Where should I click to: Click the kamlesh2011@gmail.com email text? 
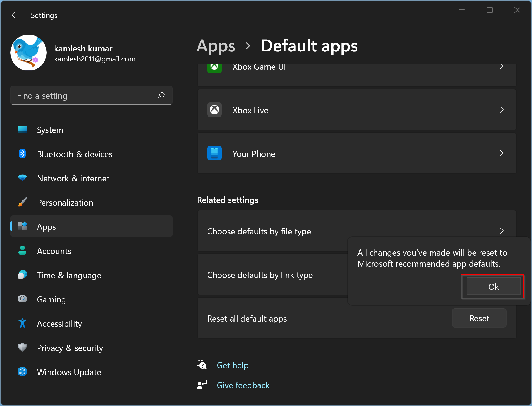click(x=95, y=59)
